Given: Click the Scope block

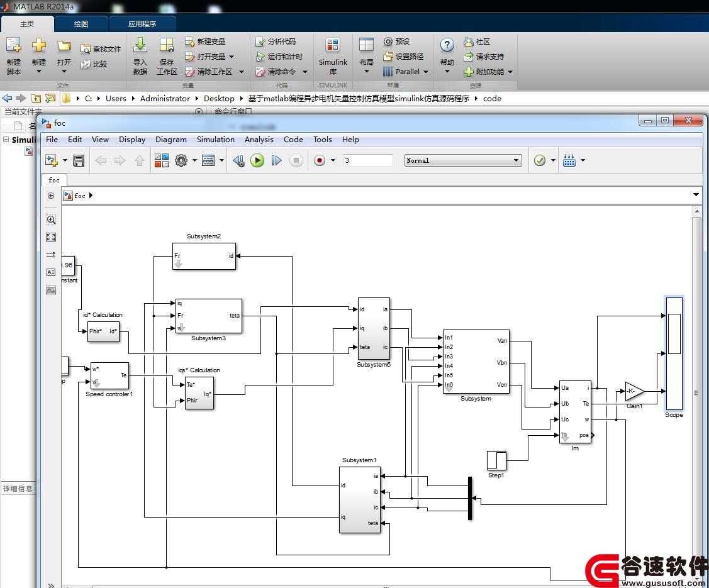Looking at the screenshot, I should click(674, 353).
